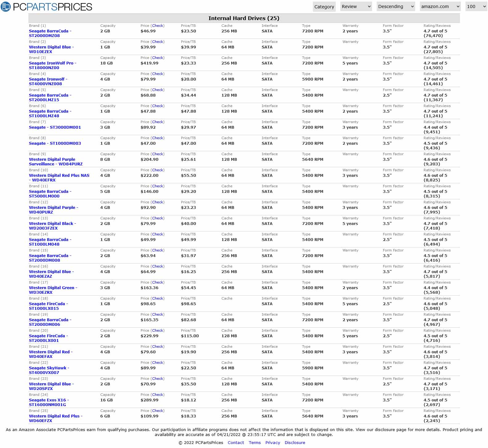Open Seagate Exos X16 ST16000NM001G link

(x=49, y=402)
